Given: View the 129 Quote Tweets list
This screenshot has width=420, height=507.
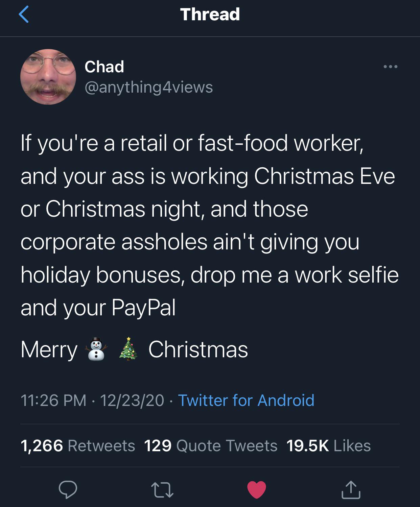Looking at the screenshot, I should [211, 445].
